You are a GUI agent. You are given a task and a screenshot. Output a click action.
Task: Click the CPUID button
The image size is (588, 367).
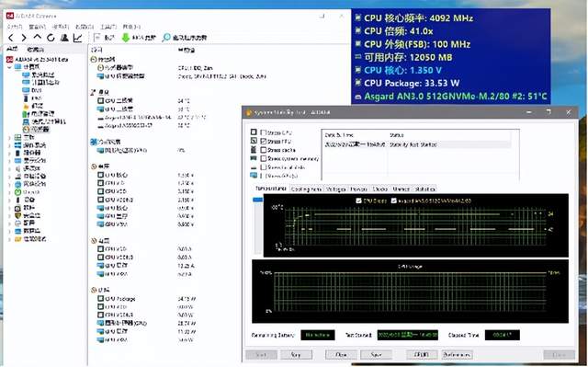pos(422,355)
